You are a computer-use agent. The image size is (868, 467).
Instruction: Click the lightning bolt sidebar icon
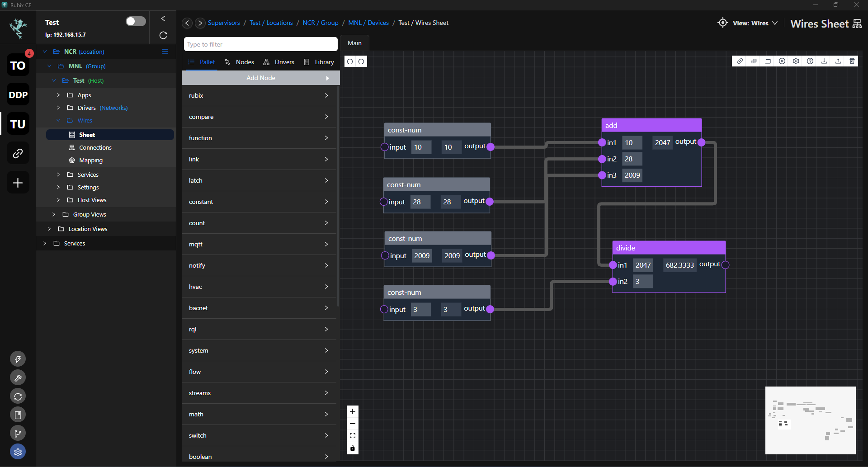pos(18,359)
